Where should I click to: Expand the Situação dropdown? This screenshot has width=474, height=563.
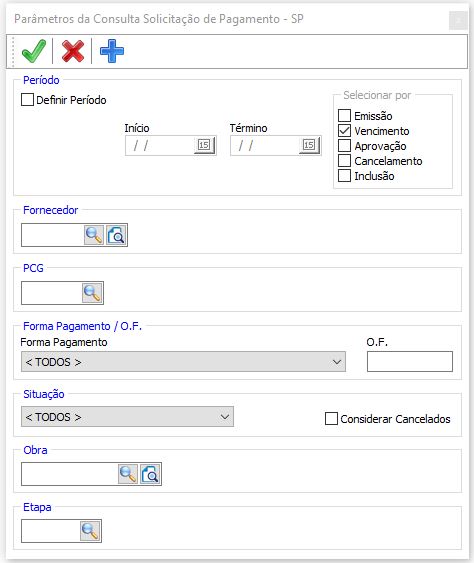coord(127,417)
